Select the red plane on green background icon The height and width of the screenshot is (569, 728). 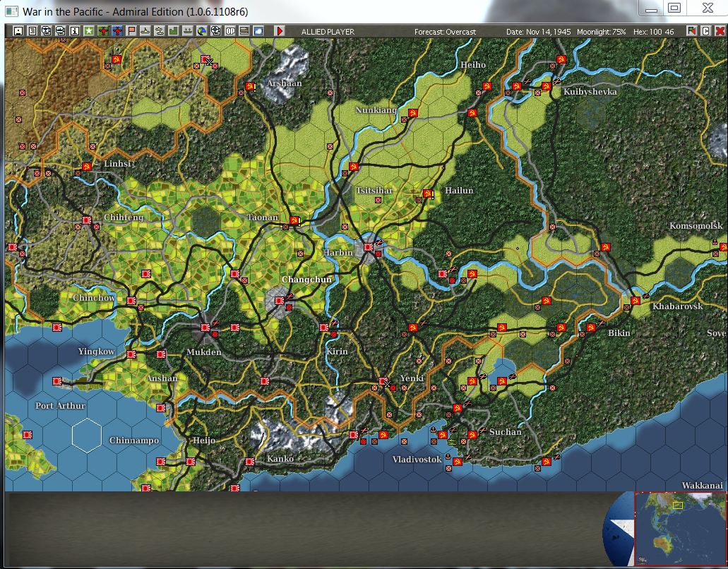click(x=103, y=31)
